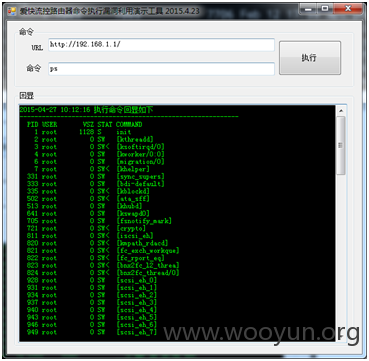
Task: Click the 2015-04-27 10:12:16 timestamp line
Action: [86, 110]
